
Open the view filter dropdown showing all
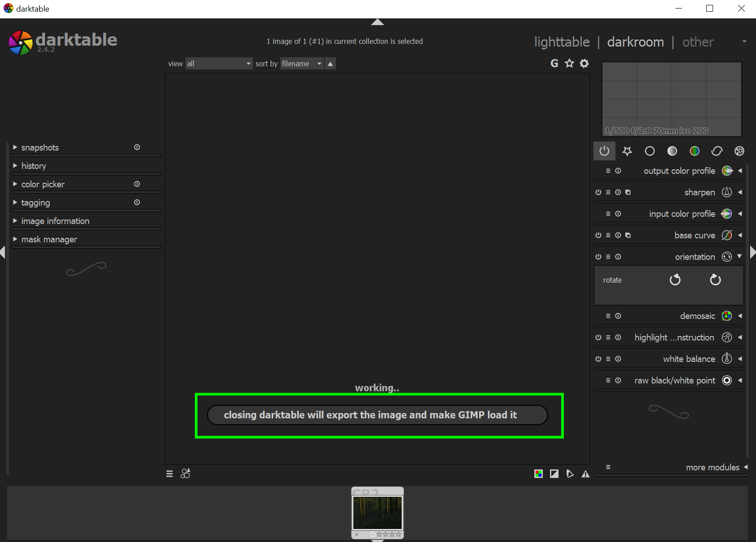point(219,64)
